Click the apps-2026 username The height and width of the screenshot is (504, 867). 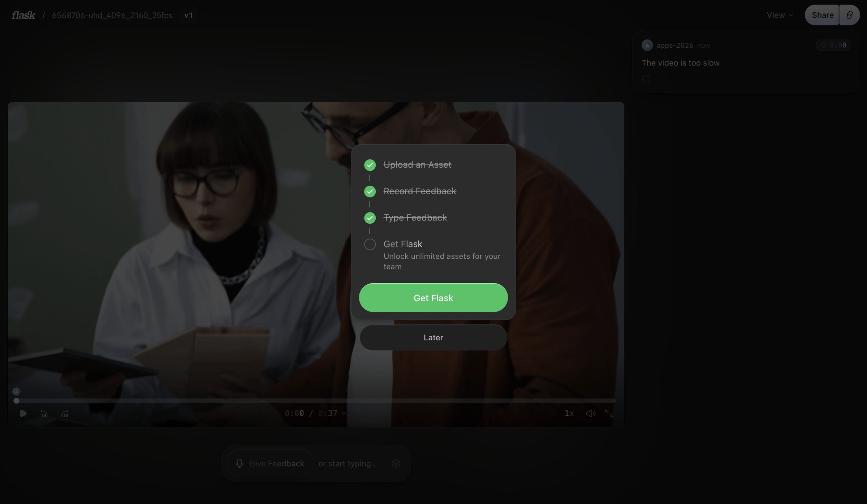(x=675, y=45)
